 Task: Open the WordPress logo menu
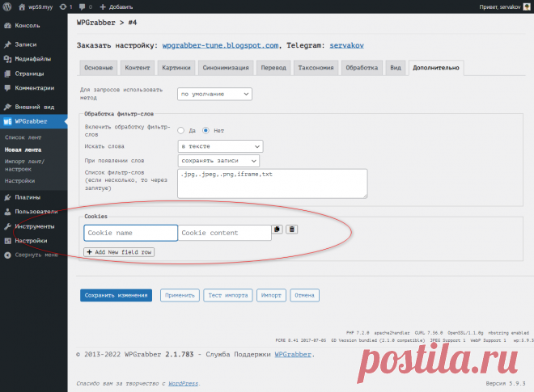(x=7, y=6)
